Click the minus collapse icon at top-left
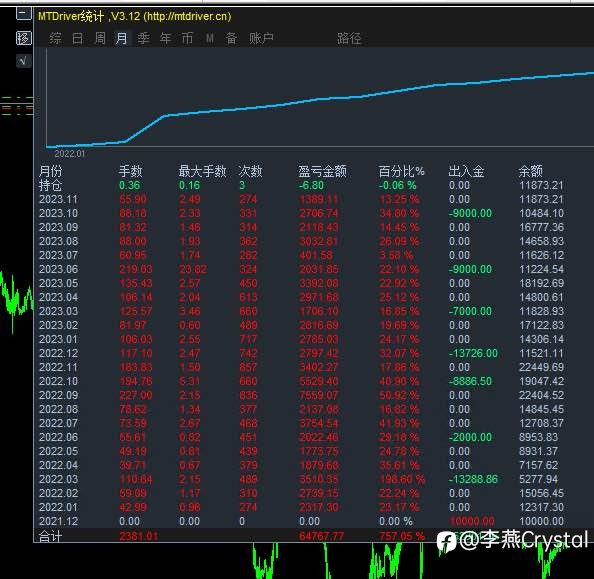594x579 pixels. click(23, 14)
